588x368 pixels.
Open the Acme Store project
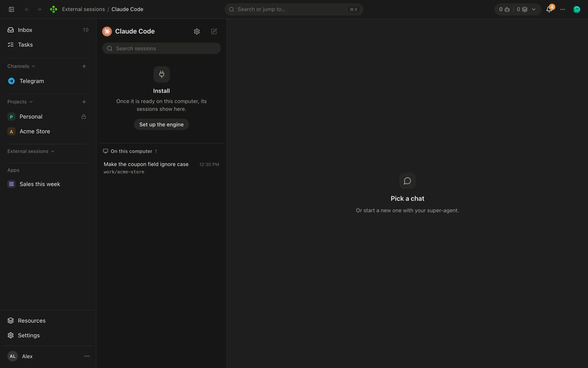click(x=48, y=131)
